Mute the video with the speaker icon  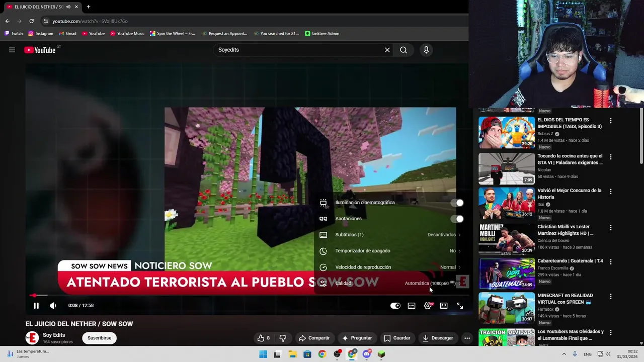point(53,306)
